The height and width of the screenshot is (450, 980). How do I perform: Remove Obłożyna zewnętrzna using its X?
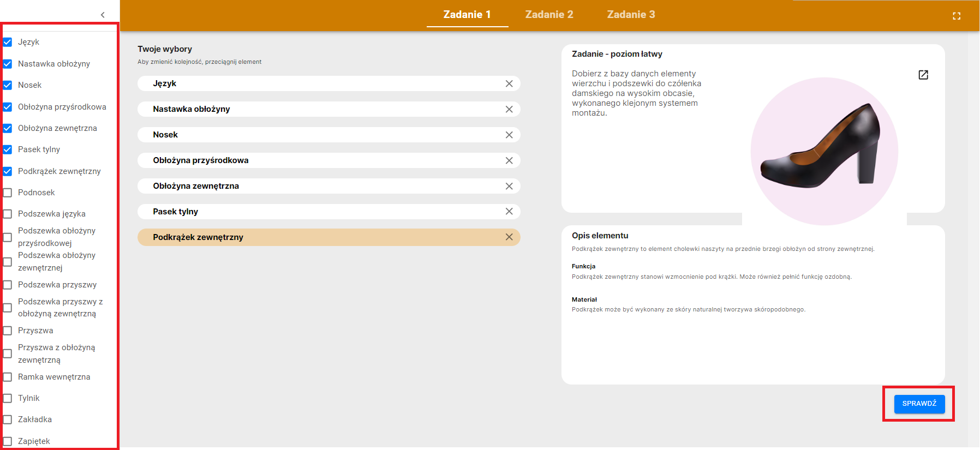point(509,186)
